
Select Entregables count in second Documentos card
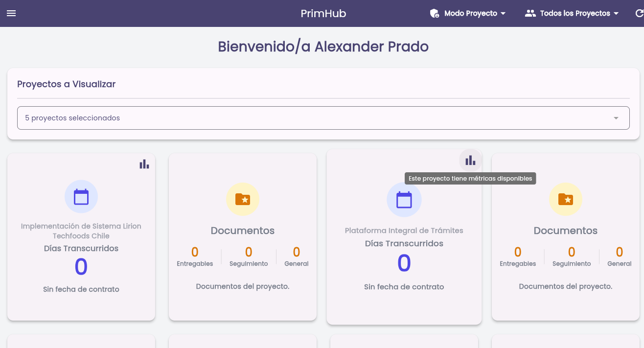pos(518,252)
